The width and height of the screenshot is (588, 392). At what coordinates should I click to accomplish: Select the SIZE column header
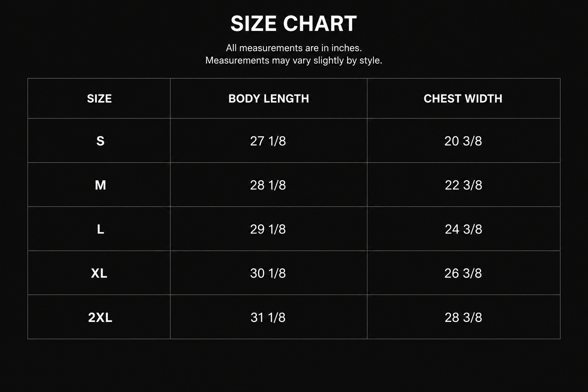[x=99, y=99]
